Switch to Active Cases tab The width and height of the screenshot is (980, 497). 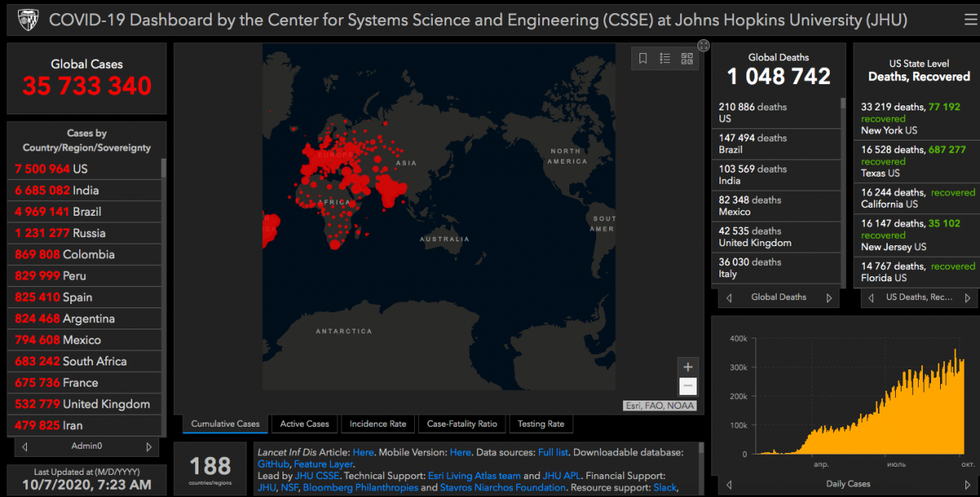pyautogui.click(x=305, y=423)
